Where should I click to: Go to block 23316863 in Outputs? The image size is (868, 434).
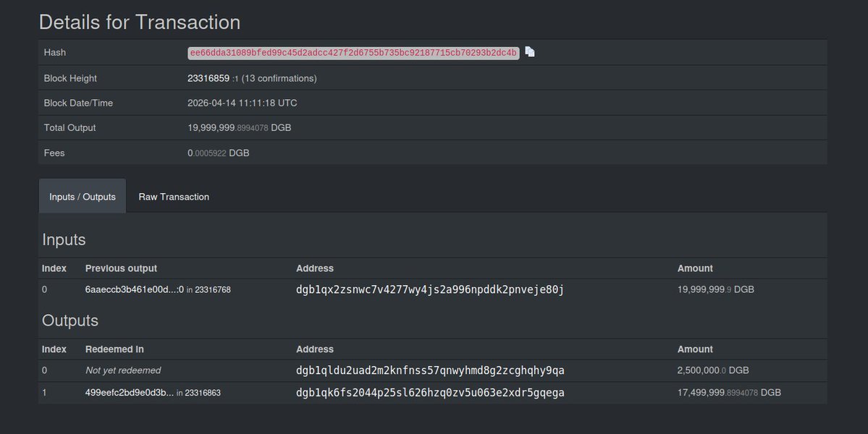(203, 393)
